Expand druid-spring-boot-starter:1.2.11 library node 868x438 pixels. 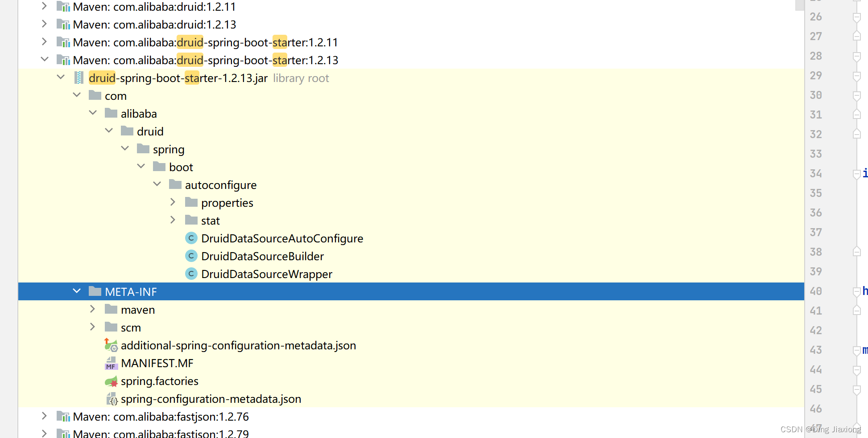click(x=44, y=42)
